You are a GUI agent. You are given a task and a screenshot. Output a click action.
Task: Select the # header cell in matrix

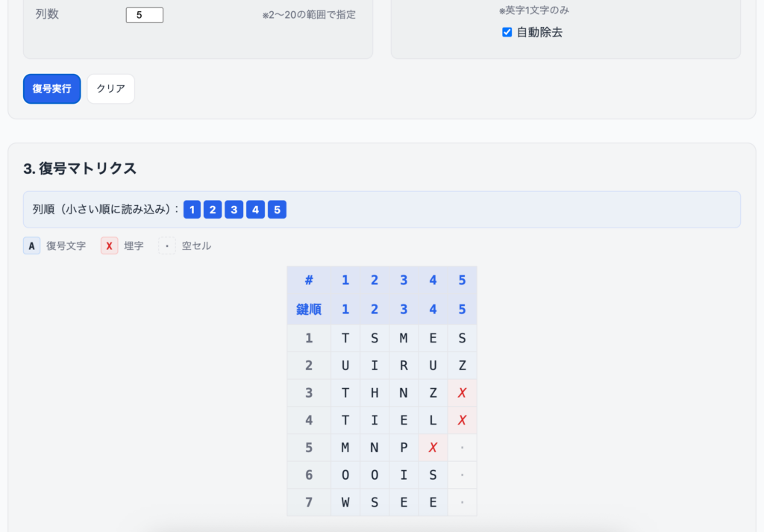pos(309,281)
